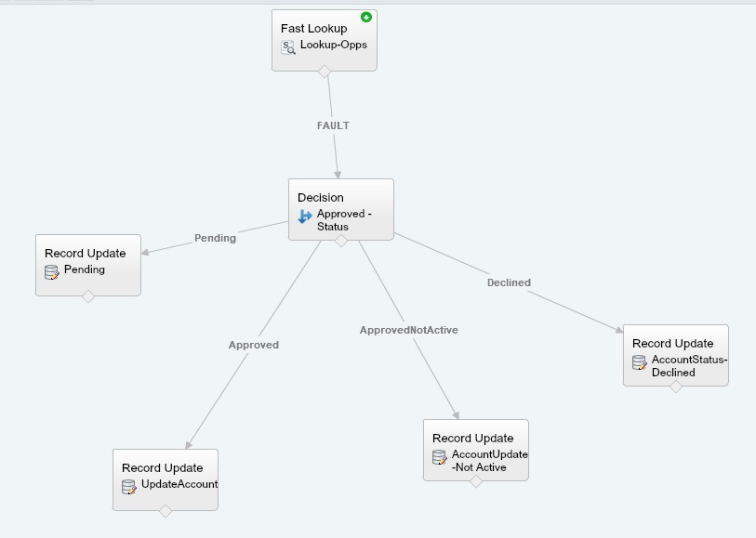Select the Approved connector label

coord(254,345)
